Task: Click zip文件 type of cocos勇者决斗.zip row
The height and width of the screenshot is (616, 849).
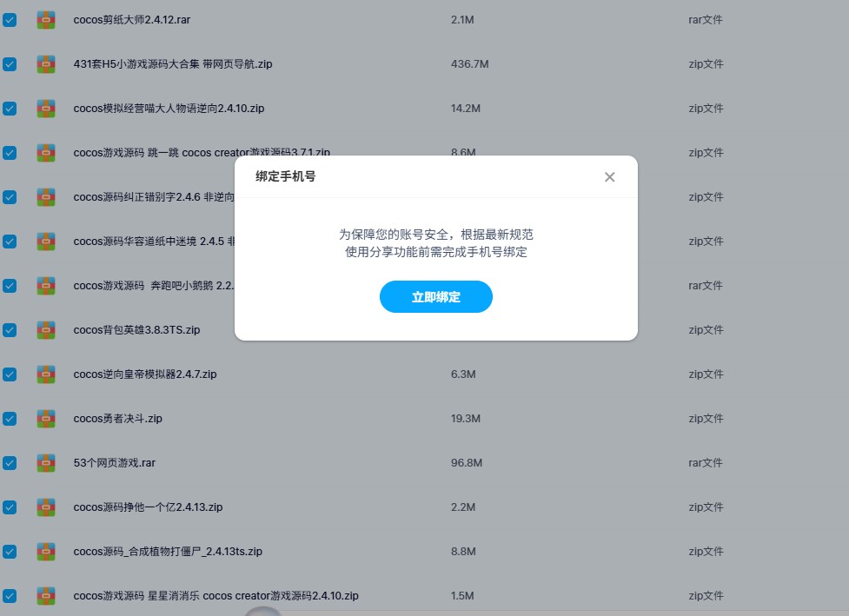Action: 706,419
